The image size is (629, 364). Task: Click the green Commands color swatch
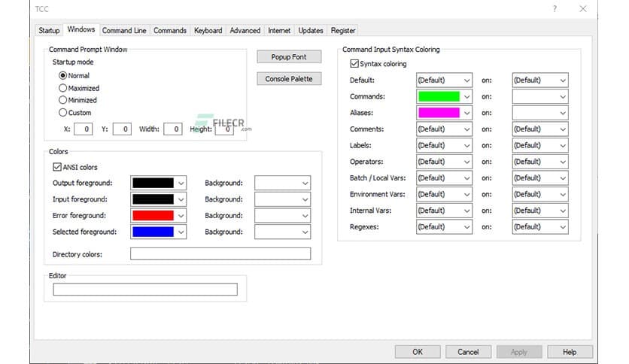click(439, 96)
